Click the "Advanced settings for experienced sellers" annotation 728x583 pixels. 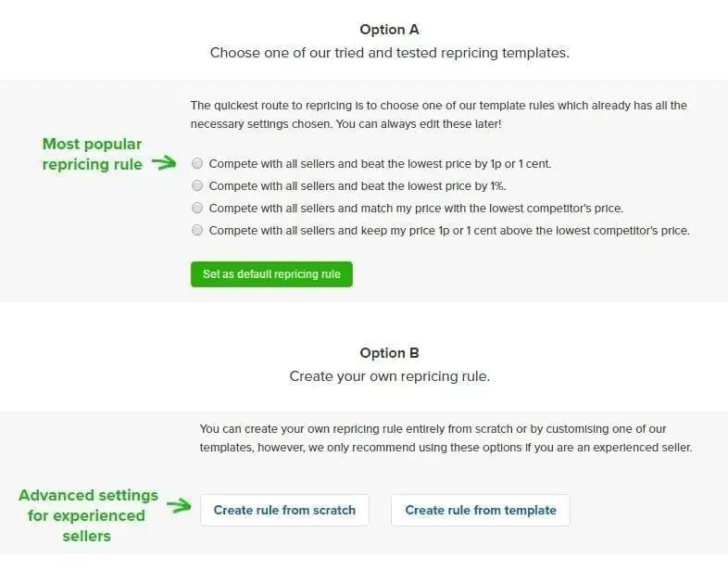pyautogui.click(x=88, y=515)
